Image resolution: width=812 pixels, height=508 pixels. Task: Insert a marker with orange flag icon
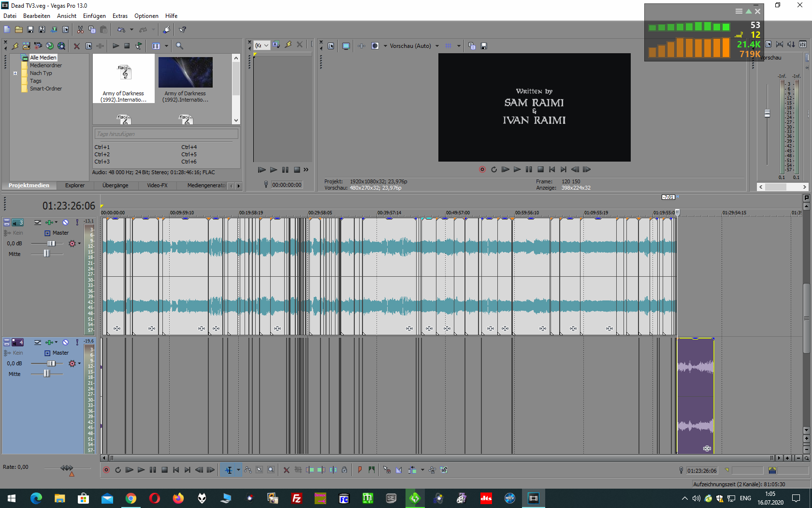360,470
